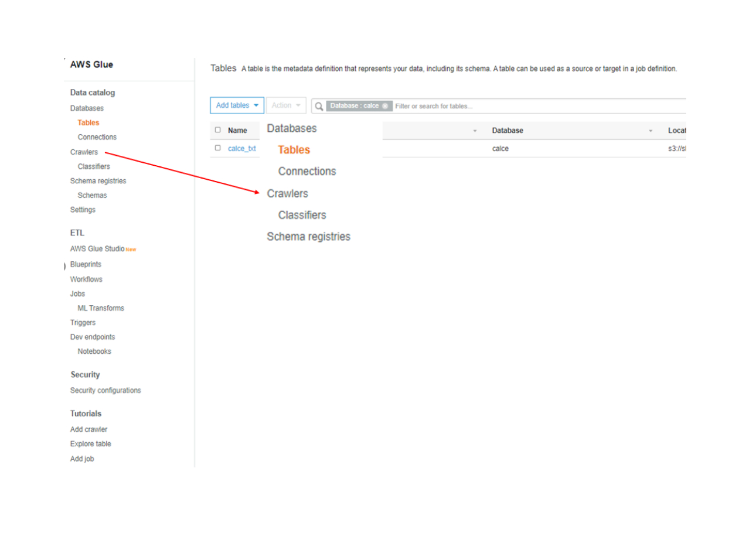
Task: Click the sort arrow between Database and Location headers
Action: [x=651, y=131]
